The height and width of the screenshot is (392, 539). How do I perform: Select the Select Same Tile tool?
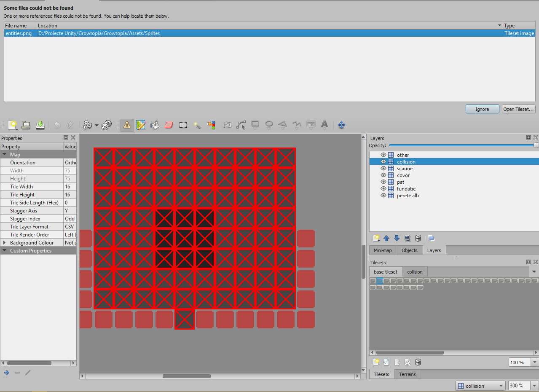(x=211, y=125)
